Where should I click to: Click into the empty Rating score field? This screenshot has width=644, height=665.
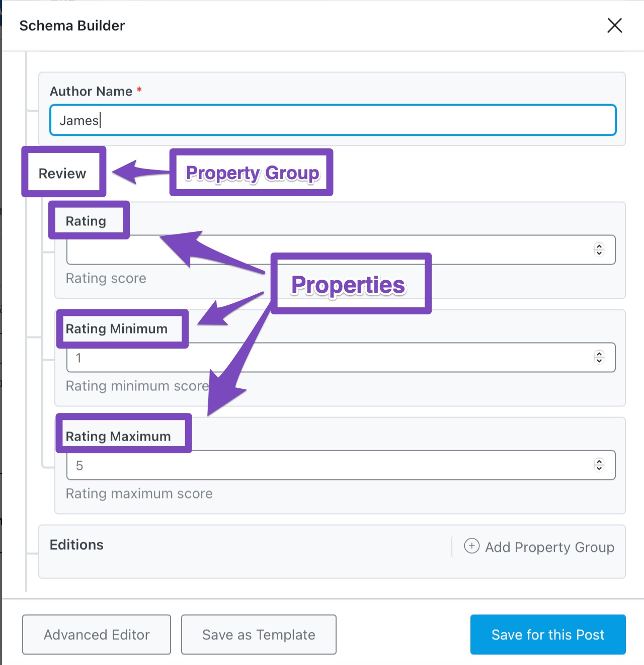tap(341, 250)
